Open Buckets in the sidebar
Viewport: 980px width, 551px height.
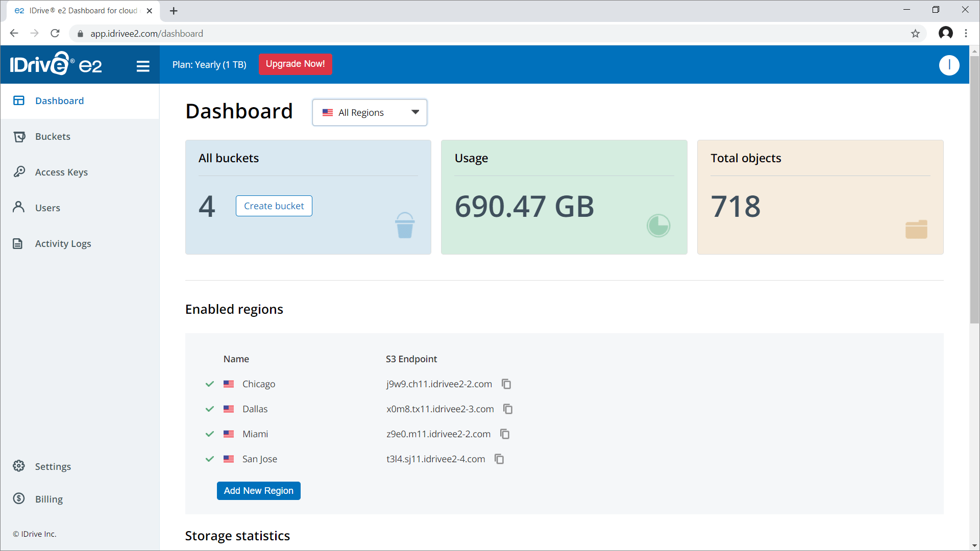(x=53, y=137)
